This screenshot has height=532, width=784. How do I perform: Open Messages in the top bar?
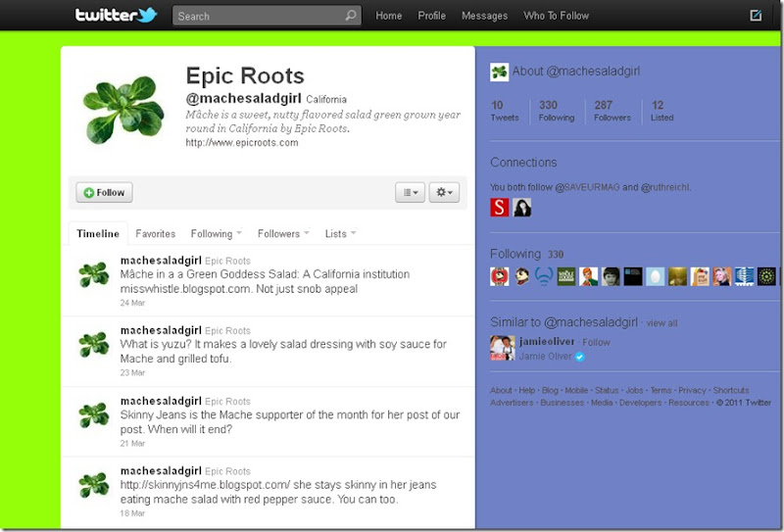pos(484,16)
